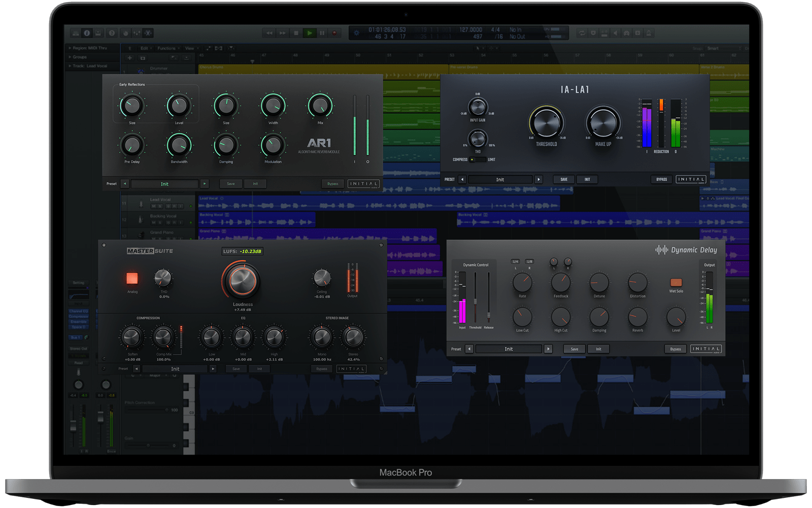
Task: Go to the previous preset in Master Suite
Action: click(x=136, y=369)
